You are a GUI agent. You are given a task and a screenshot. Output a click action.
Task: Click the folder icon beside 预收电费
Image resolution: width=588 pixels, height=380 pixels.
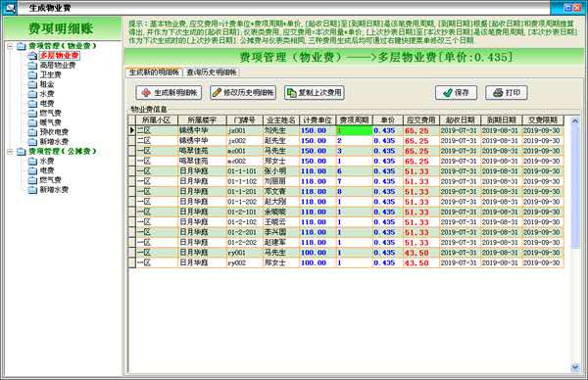(32, 132)
